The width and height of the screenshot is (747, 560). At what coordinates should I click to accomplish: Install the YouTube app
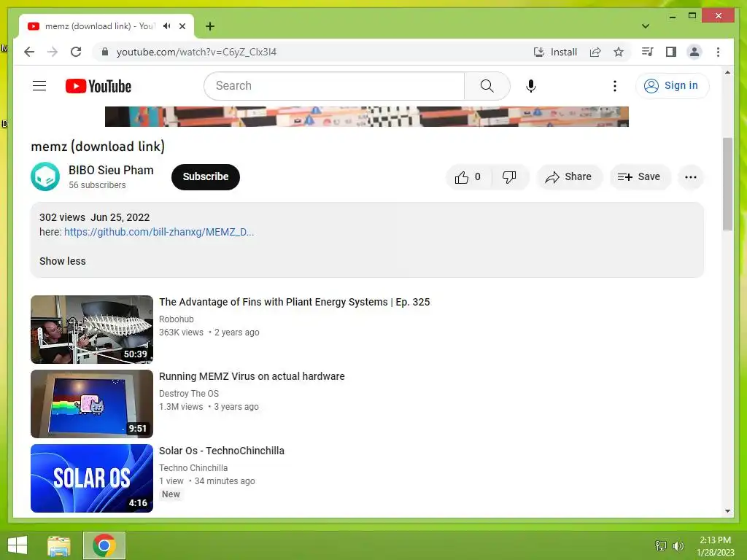pyautogui.click(x=555, y=52)
